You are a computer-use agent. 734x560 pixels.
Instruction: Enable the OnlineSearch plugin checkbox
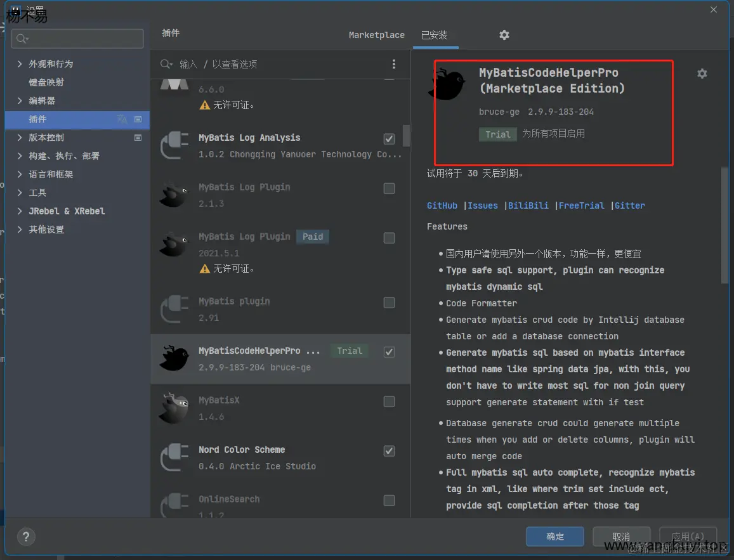click(x=389, y=500)
